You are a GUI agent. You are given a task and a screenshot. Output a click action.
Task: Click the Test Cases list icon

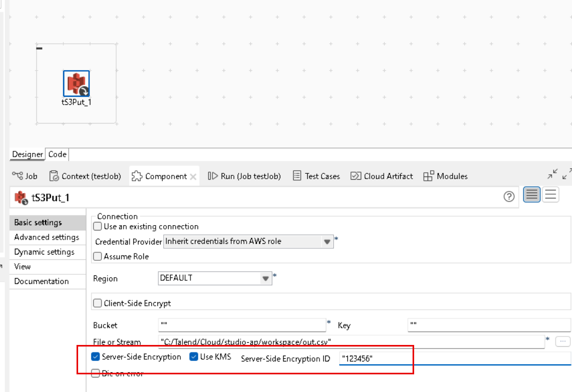(298, 176)
